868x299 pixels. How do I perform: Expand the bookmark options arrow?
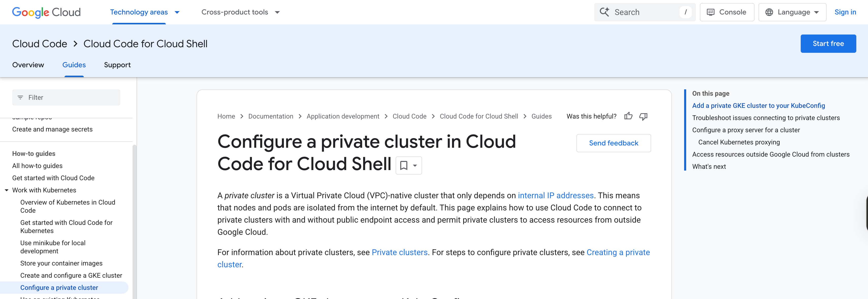pyautogui.click(x=414, y=165)
